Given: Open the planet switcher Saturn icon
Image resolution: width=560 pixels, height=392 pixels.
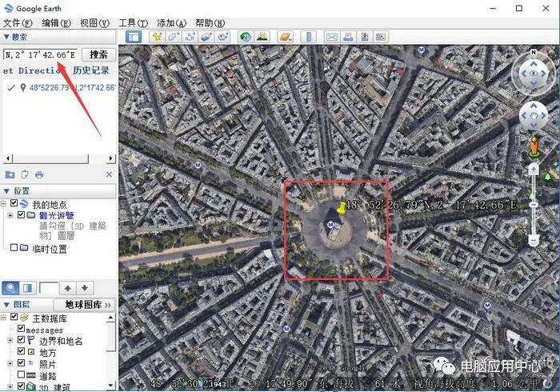Looking at the screenshot, I should pyautogui.click(x=285, y=37).
